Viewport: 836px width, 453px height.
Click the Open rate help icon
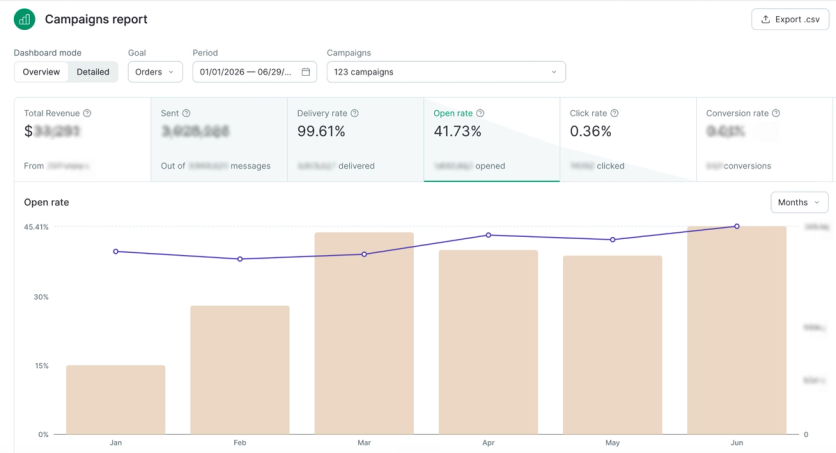[x=480, y=113]
